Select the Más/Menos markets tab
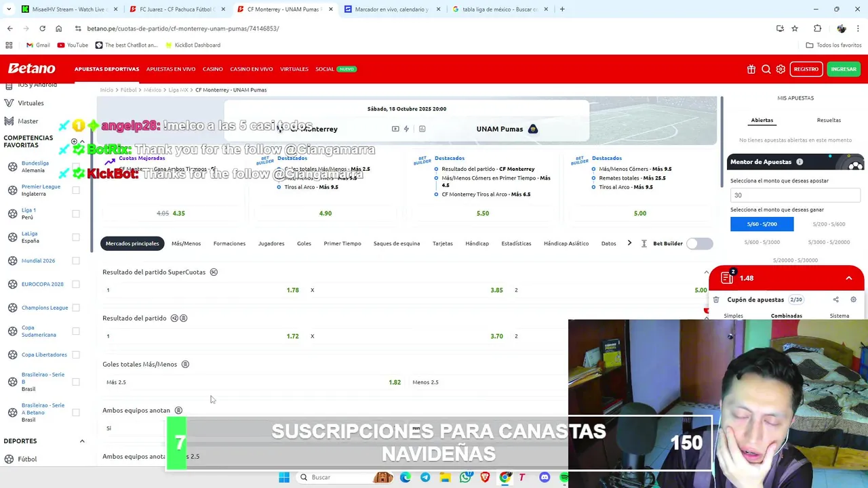 click(186, 243)
